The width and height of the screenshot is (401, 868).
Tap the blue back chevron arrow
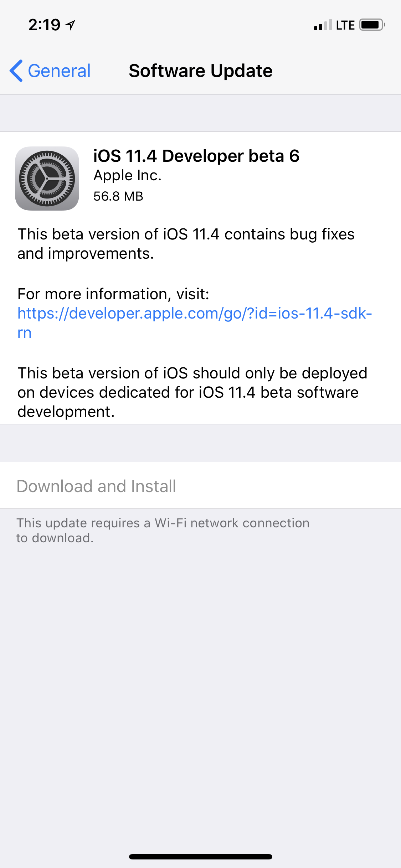tap(16, 71)
